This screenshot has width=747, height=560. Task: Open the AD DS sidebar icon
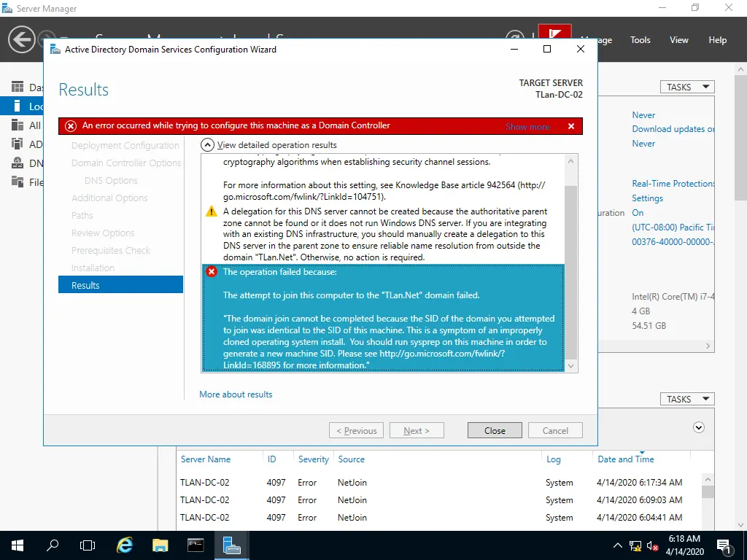pyautogui.click(x=18, y=144)
